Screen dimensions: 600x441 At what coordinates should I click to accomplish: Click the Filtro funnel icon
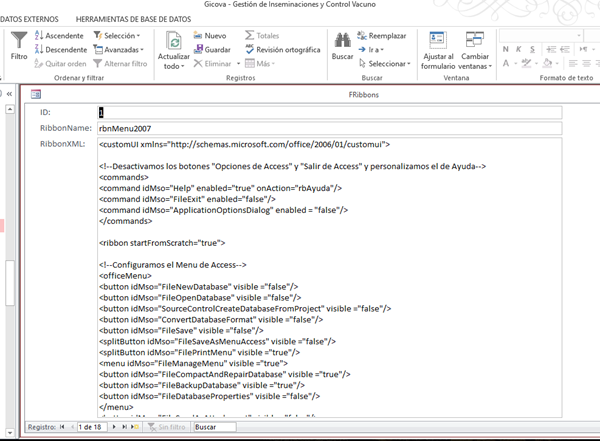(19, 41)
